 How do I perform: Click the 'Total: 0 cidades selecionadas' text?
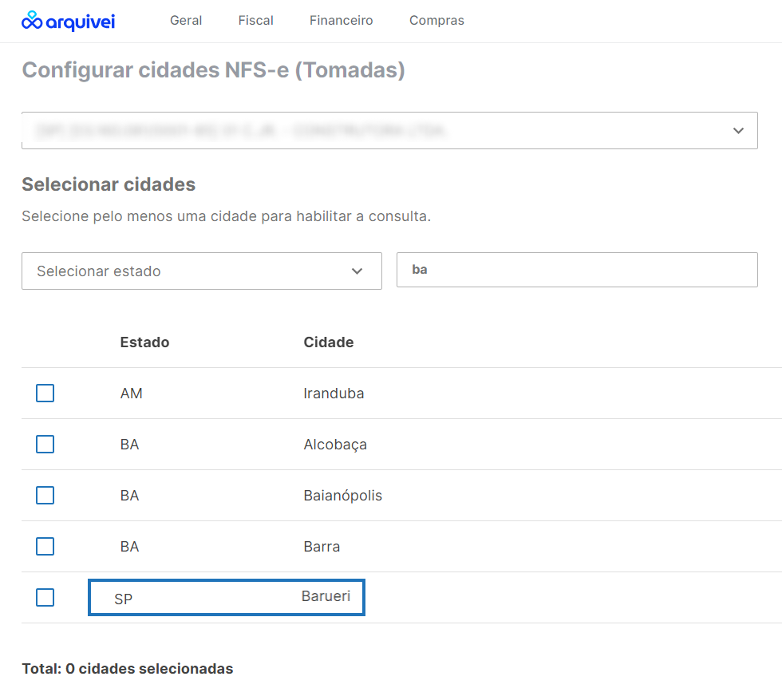pyautogui.click(x=127, y=669)
